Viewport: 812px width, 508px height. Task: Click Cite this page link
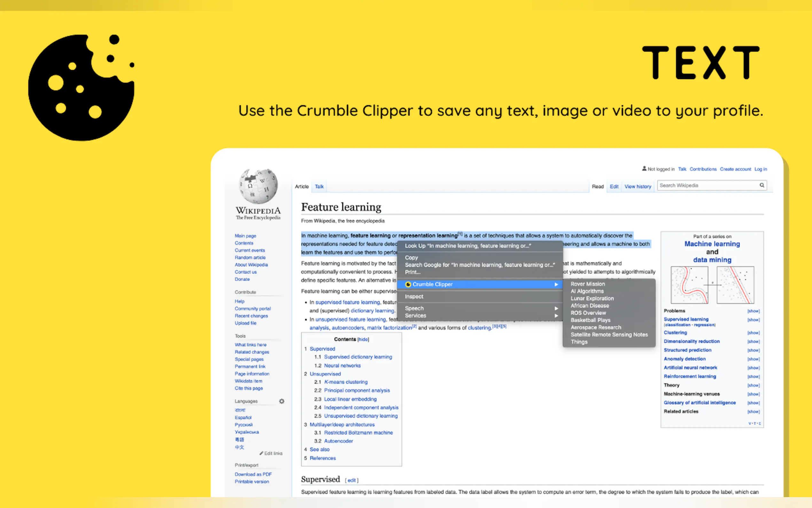point(249,388)
